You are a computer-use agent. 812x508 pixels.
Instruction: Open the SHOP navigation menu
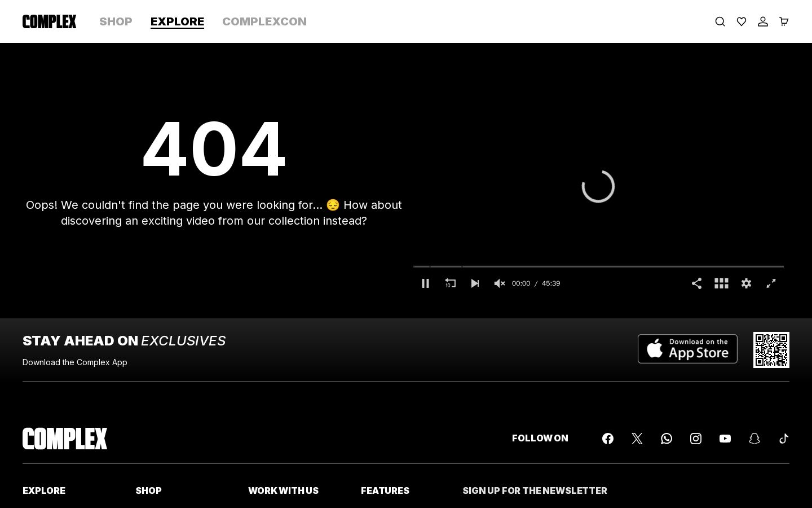[x=116, y=21]
